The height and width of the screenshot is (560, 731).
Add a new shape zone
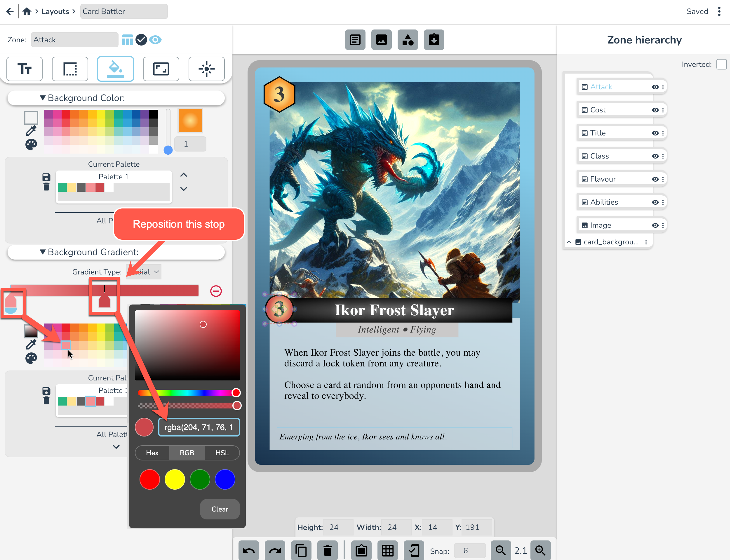pyautogui.click(x=408, y=40)
